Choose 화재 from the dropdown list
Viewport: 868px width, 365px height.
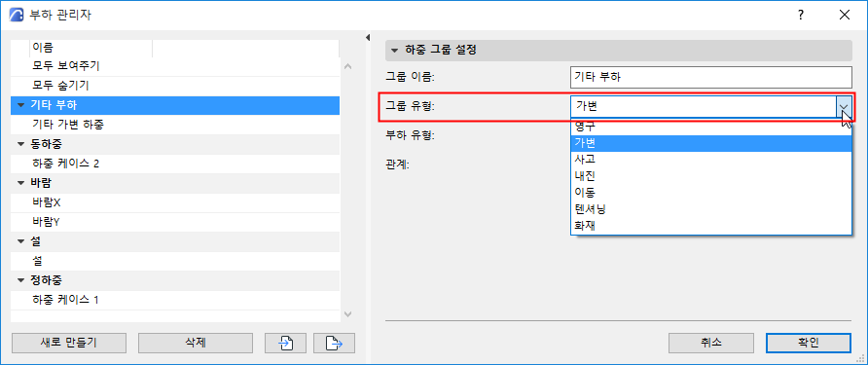pyautogui.click(x=710, y=226)
